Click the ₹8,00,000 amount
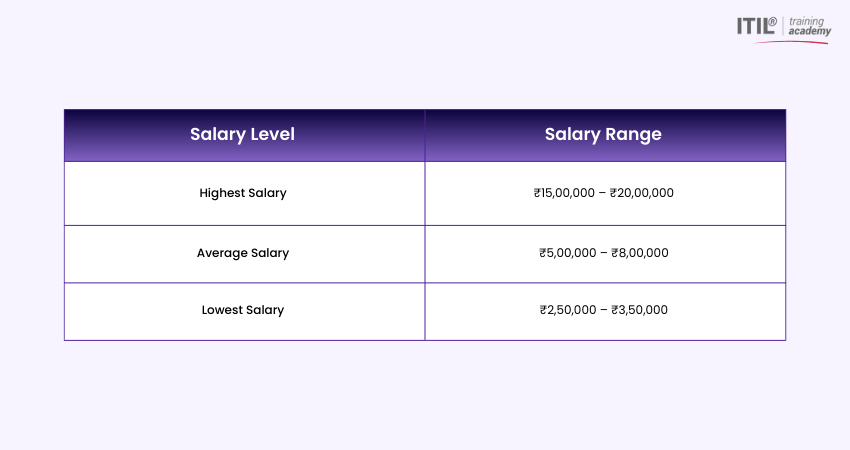 pos(640,253)
